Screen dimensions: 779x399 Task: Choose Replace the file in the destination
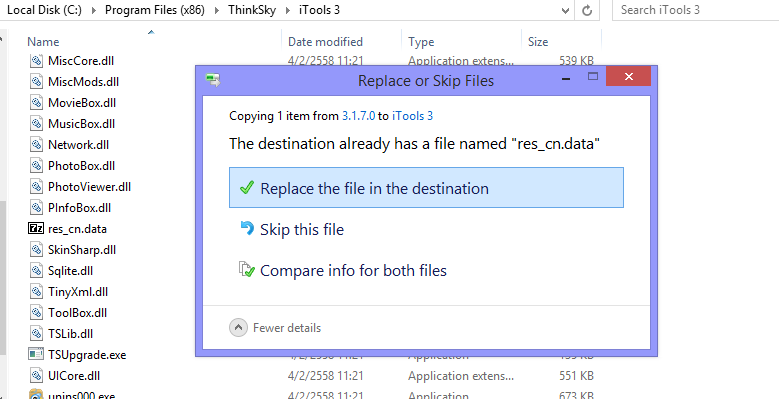pos(426,188)
